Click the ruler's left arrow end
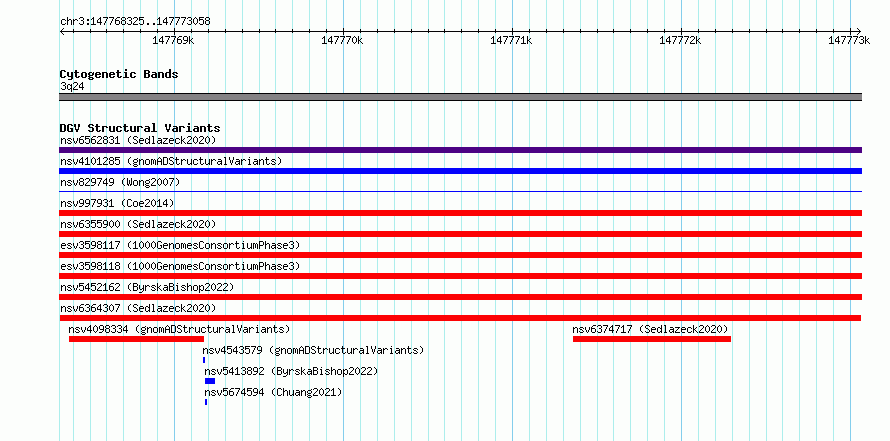This screenshot has height=441, width=890. 62,31
